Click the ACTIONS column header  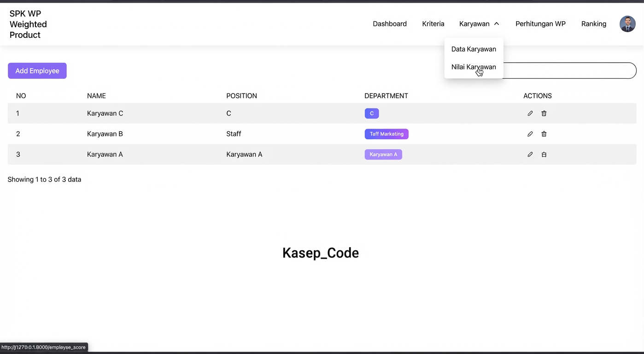point(538,96)
